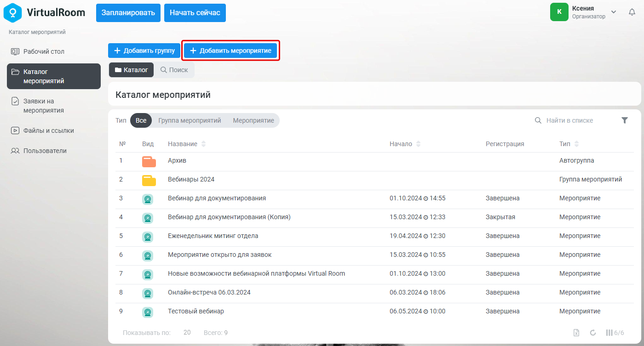Click webcam icon of Вебинар для документирования (Копия)
The height and width of the screenshot is (346, 644).
pyautogui.click(x=148, y=218)
